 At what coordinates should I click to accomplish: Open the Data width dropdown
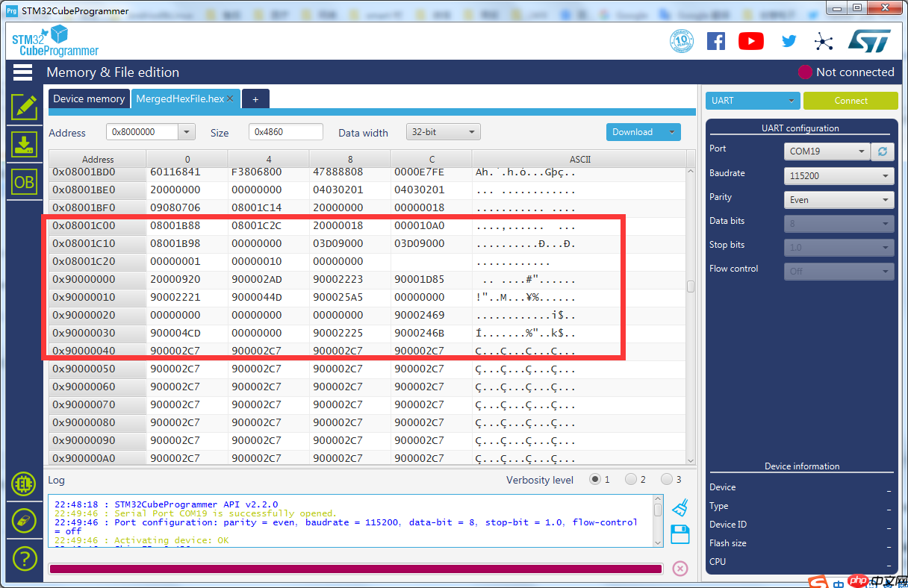pos(443,131)
